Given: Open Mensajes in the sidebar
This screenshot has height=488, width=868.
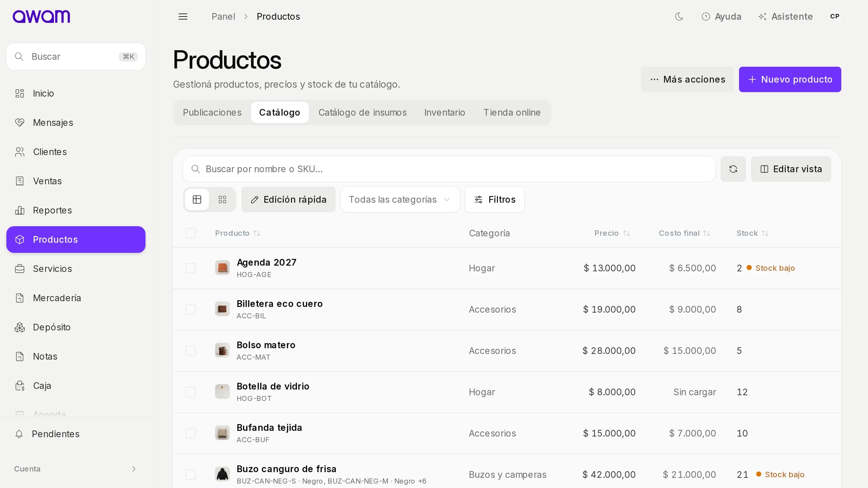Looking at the screenshot, I should [76, 123].
